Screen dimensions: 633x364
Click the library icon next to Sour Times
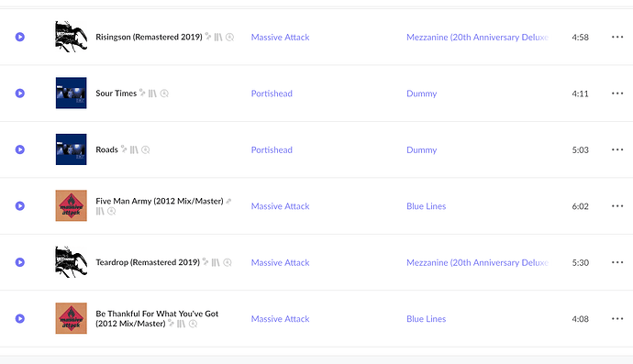[152, 94]
